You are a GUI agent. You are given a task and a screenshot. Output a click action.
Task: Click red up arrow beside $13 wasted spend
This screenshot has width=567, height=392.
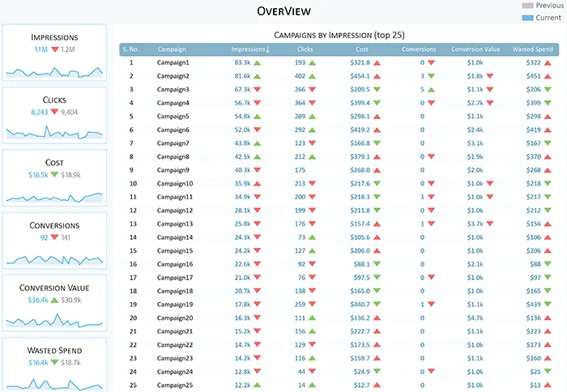click(x=548, y=386)
